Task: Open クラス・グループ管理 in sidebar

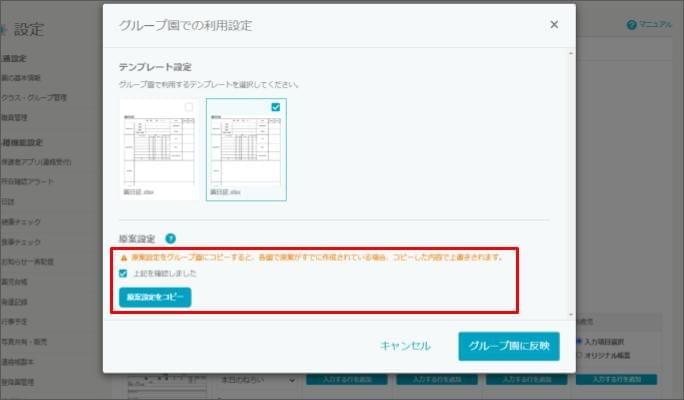Action: click(x=33, y=98)
